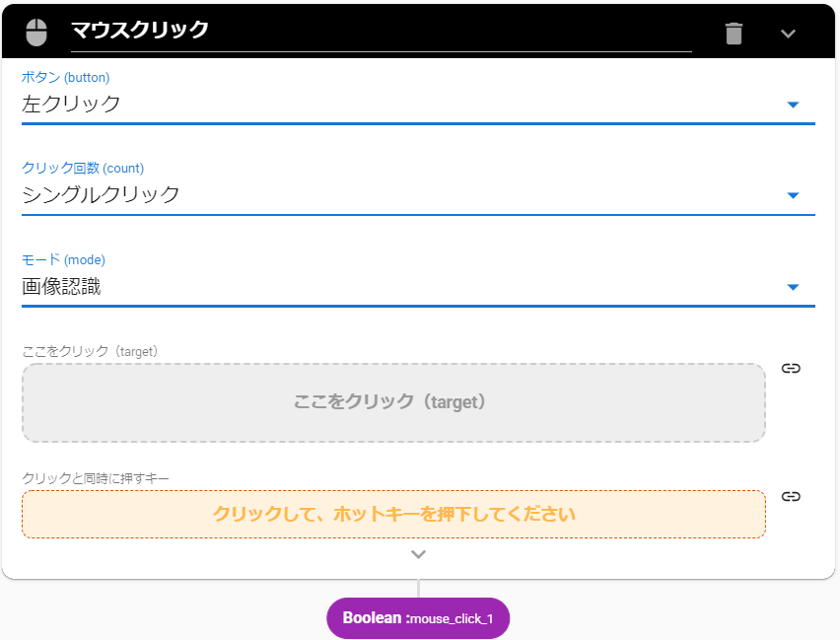
Task: Edit the マウスクリック title field
Action: (x=381, y=31)
